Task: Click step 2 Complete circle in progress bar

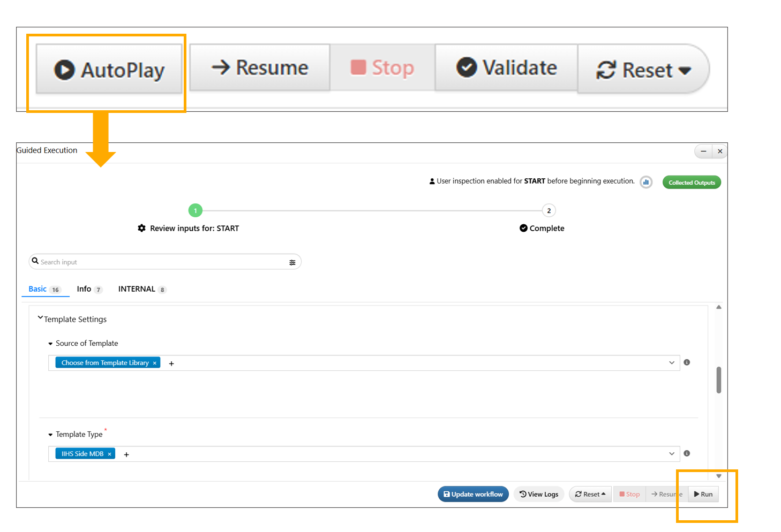Action: click(549, 211)
